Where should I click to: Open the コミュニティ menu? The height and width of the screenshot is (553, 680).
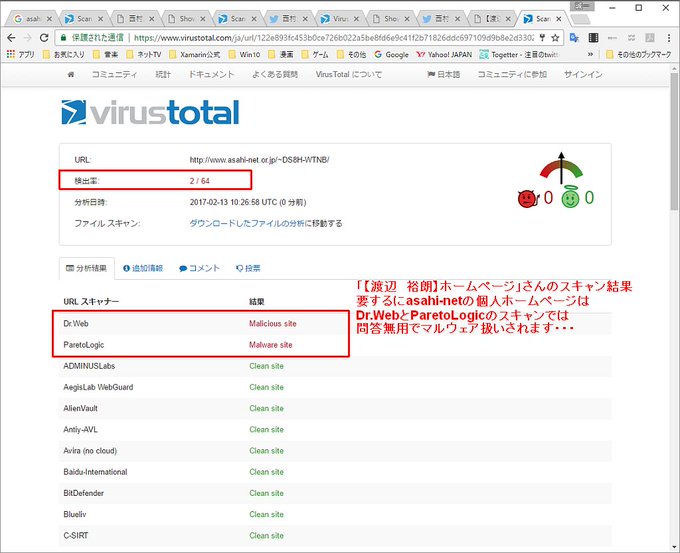tap(114, 75)
